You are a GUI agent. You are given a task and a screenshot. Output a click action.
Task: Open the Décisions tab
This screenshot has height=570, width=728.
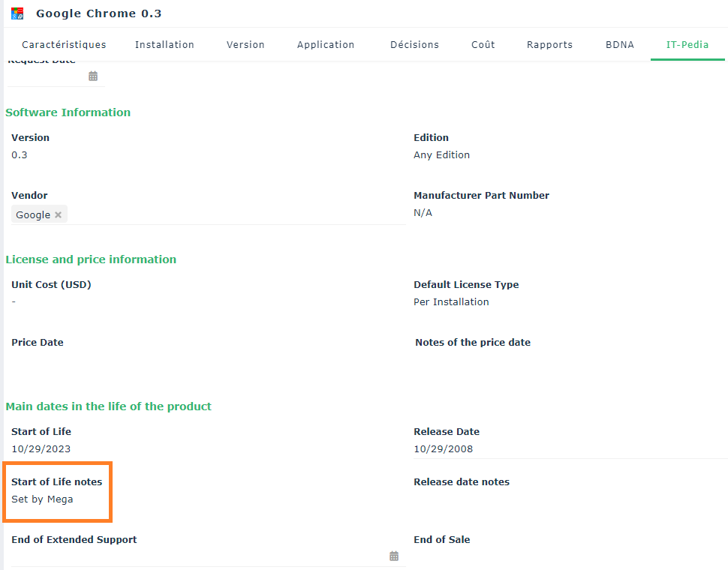point(414,45)
